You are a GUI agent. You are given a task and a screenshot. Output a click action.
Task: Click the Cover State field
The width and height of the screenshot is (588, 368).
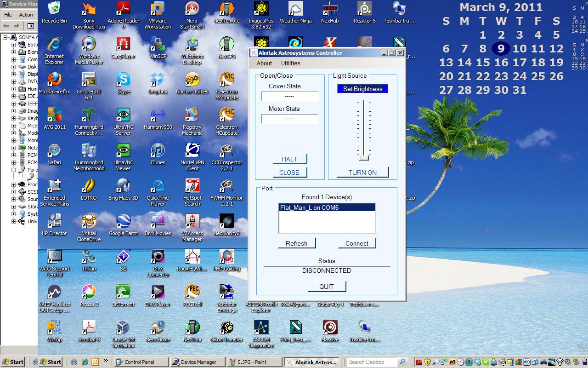tap(290, 97)
